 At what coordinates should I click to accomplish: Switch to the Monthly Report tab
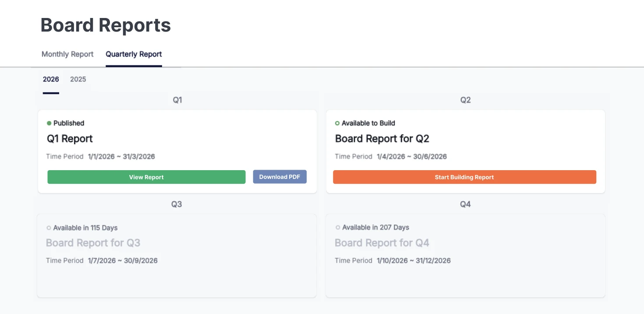point(67,54)
